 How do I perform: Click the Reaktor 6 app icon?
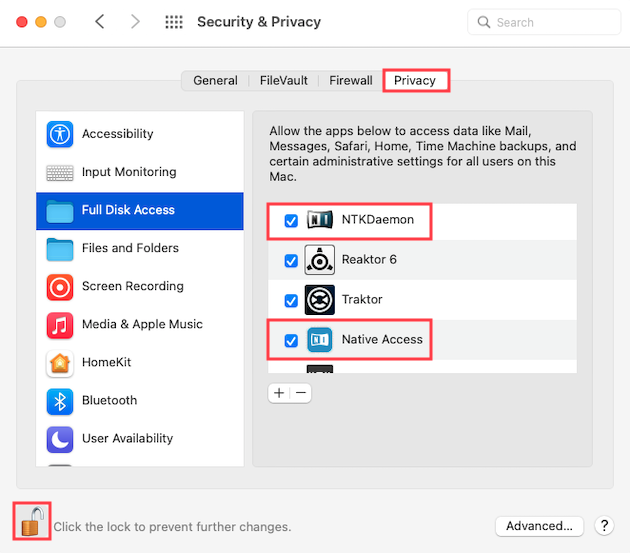pyautogui.click(x=320, y=260)
